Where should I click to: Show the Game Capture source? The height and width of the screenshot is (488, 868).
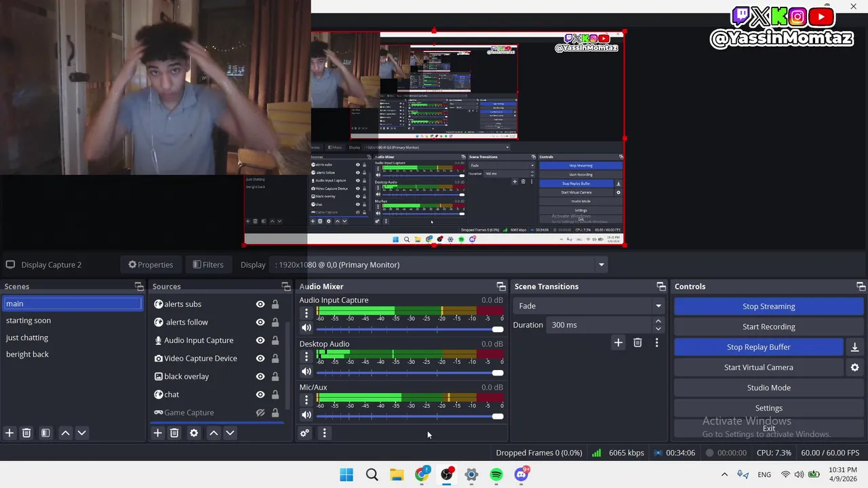click(260, 413)
